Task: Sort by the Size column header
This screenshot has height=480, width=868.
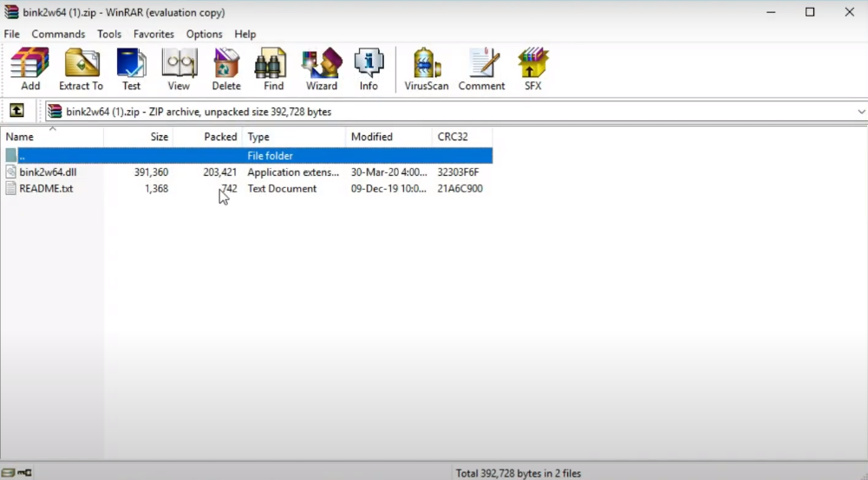Action: (x=139, y=137)
